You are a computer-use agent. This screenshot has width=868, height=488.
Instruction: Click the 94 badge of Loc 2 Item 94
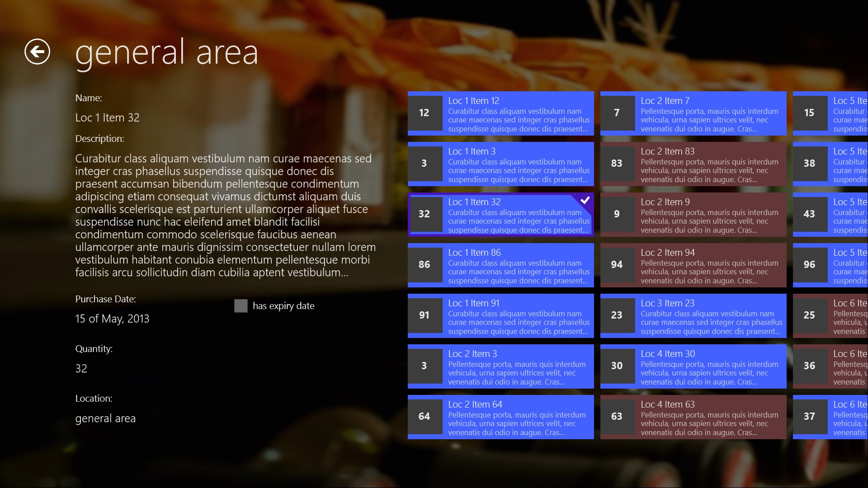coord(617,265)
